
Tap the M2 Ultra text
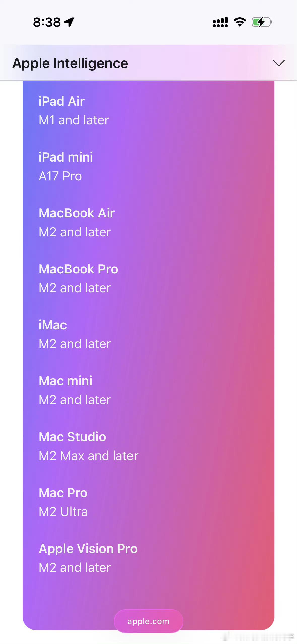pyautogui.click(x=63, y=511)
